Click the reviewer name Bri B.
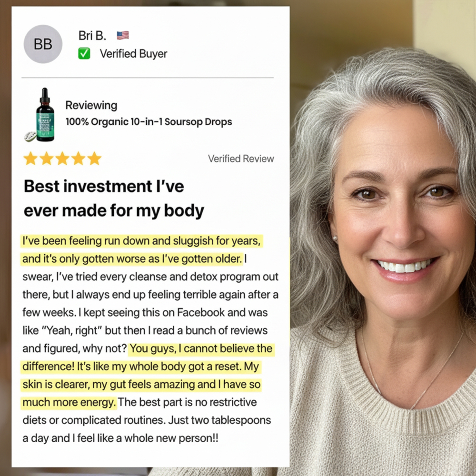The image size is (476, 476). (x=92, y=36)
